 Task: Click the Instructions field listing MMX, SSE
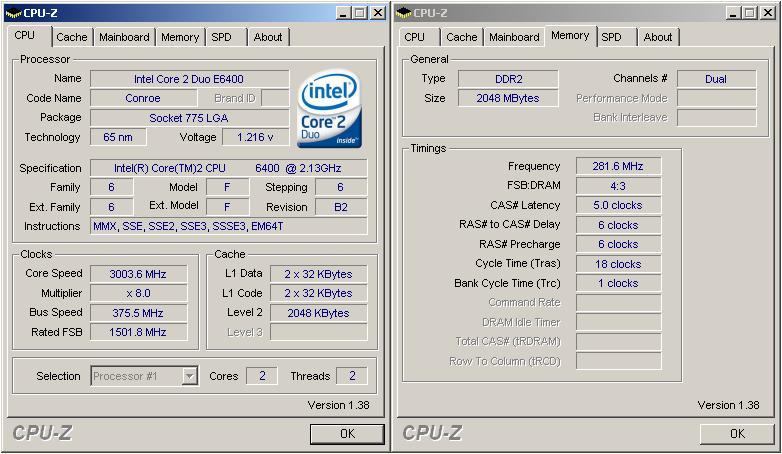point(228,227)
